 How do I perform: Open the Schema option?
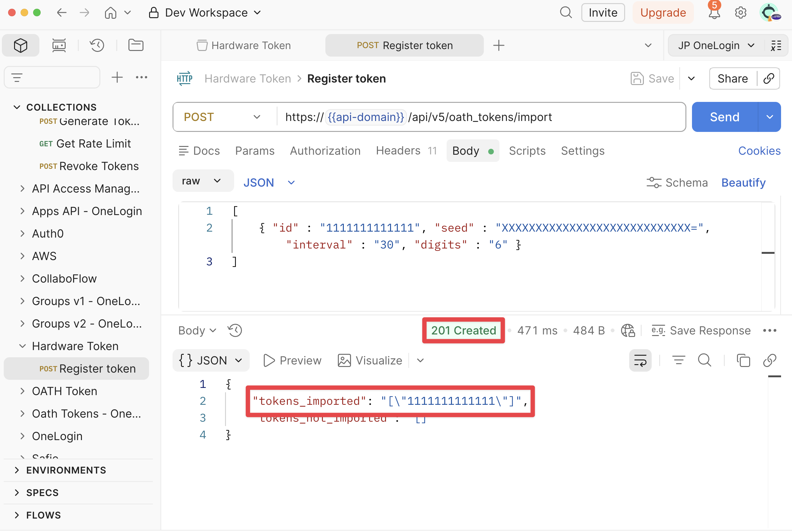click(677, 183)
